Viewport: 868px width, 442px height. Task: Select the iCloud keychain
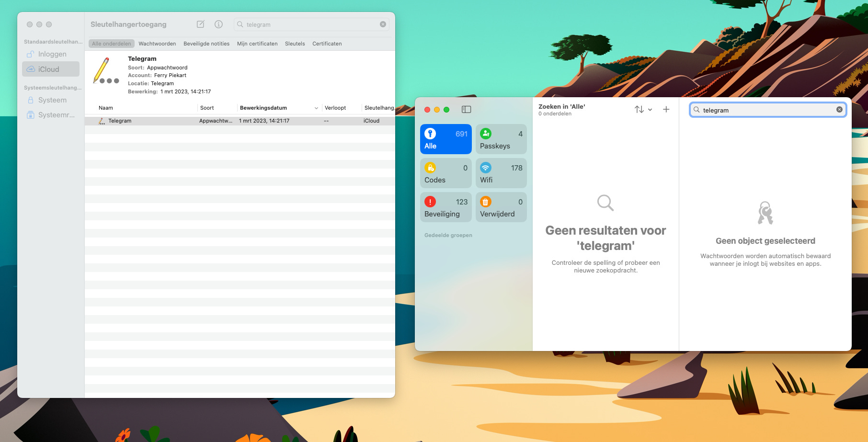coord(51,69)
